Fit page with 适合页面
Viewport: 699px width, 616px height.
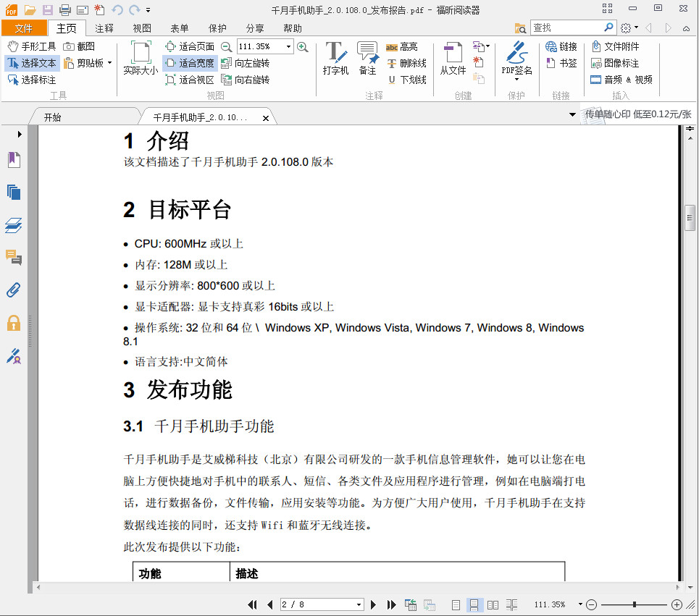[x=190, y=46]
